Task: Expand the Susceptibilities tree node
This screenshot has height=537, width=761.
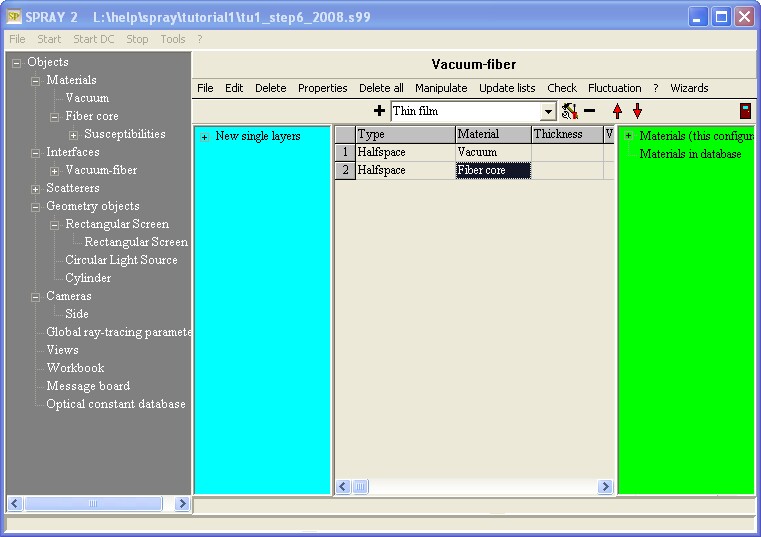Action: point(74,135)
